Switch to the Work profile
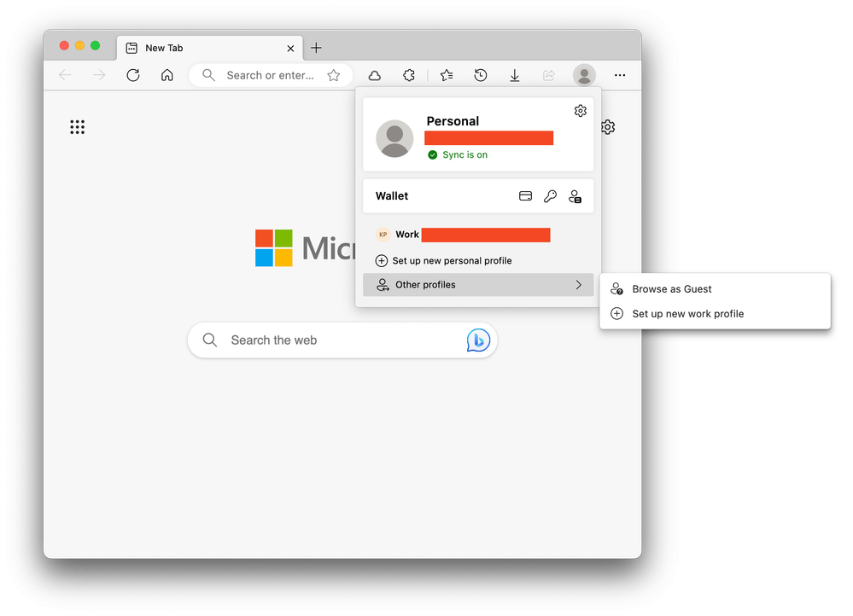The image size is (853, 616). 478,235
